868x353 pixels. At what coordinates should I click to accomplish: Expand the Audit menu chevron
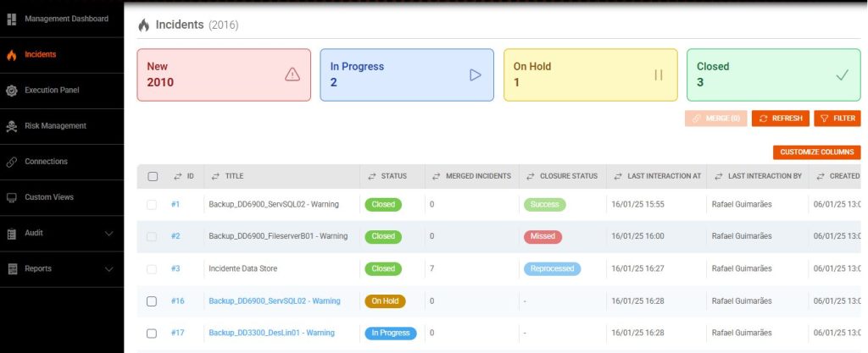click(x=108, y=233)
